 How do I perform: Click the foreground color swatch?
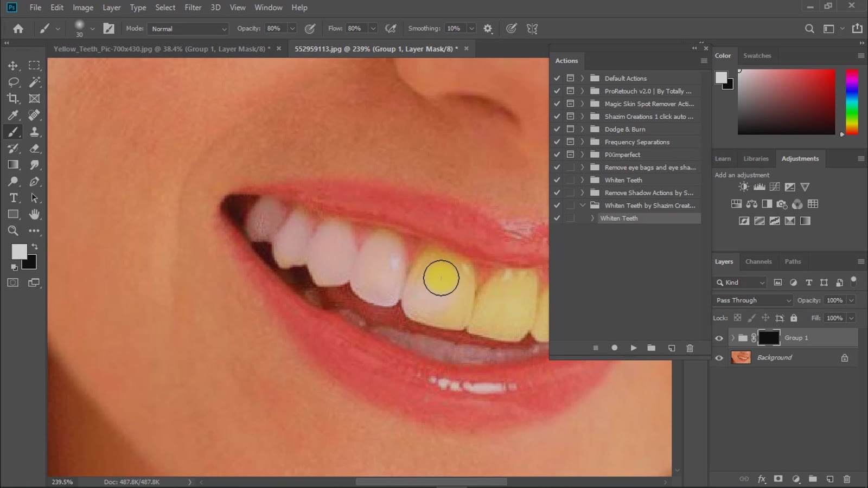[x=19, y=251]
